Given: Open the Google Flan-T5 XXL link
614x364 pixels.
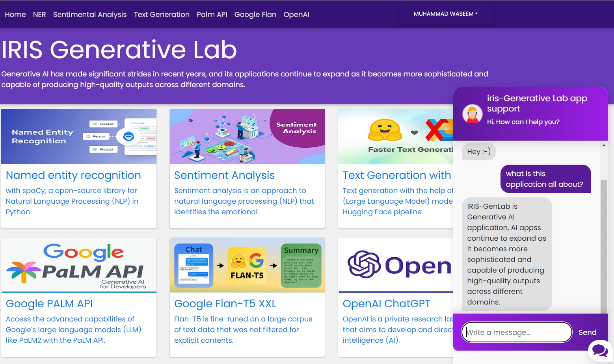Looking at the screenshot, I should coord(225,304).
